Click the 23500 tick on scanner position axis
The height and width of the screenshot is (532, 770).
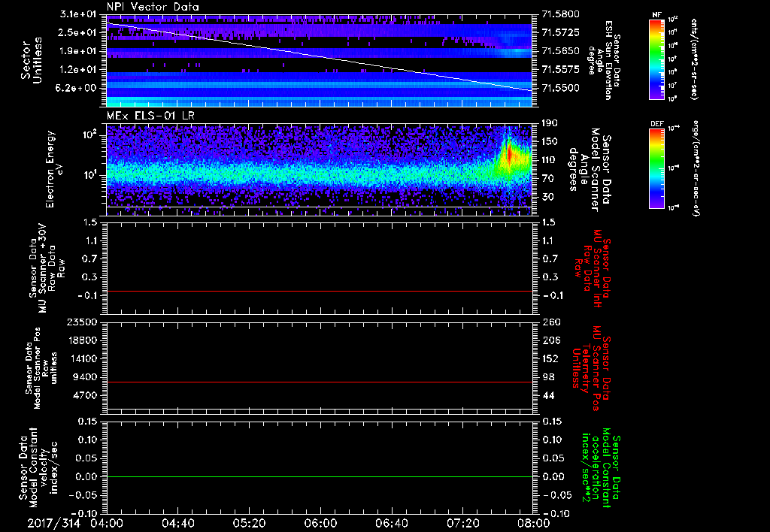click(81, 322)
